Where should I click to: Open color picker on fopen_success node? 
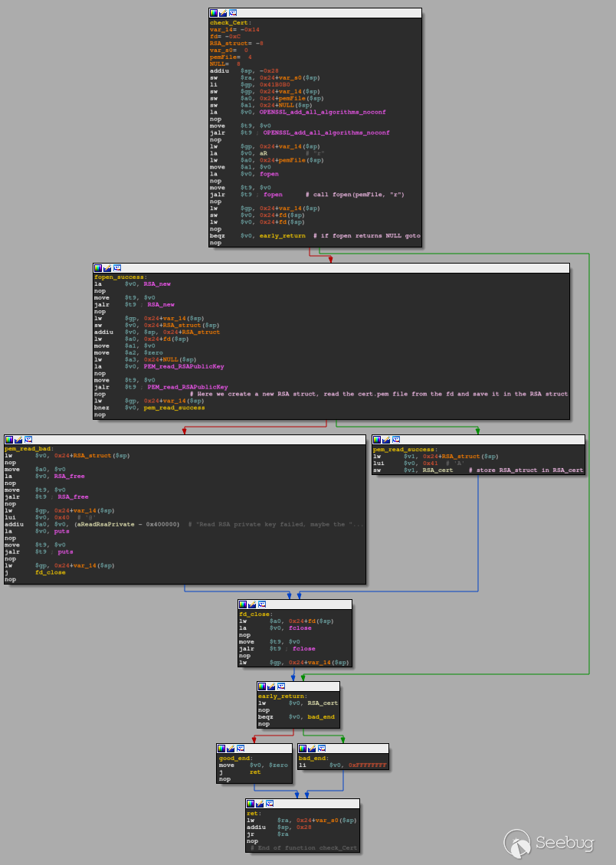pyautogui.click(x=98, y=268)
